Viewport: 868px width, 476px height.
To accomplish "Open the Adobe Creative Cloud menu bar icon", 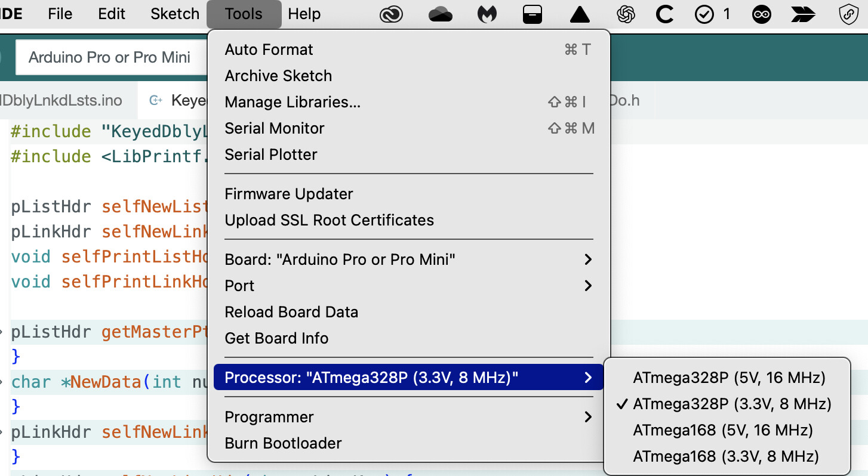I will click(x=391, y=14).
